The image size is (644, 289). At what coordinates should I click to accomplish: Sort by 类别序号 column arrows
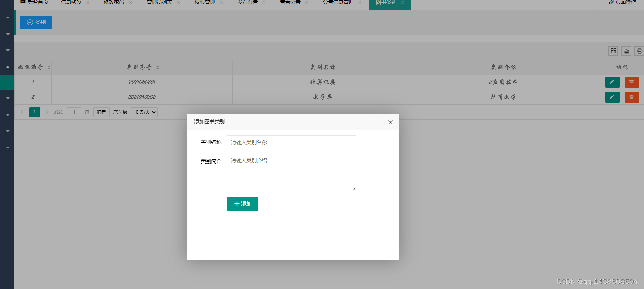point(158,68)
